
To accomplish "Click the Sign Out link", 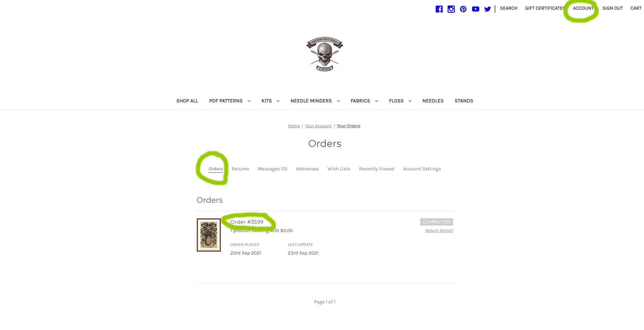I will pyautogui.click(x=612, y=8).
